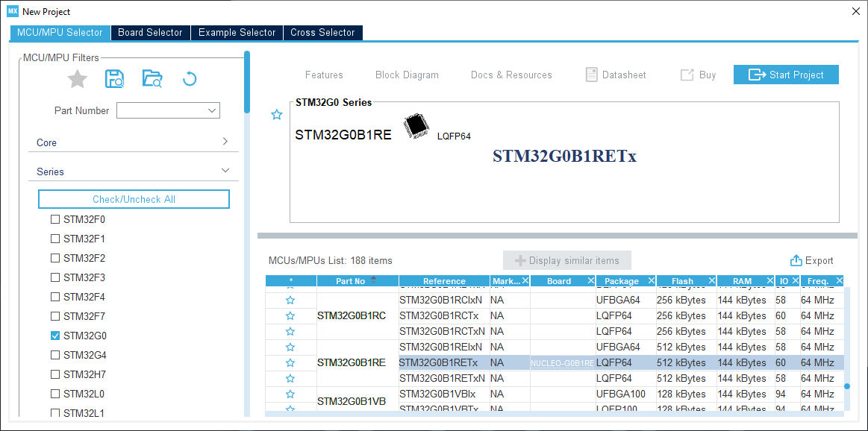The height and width of the screenshot is (431, 868).
Task: Click the load saved search folder icon
Action: click(x=152, y=79)
